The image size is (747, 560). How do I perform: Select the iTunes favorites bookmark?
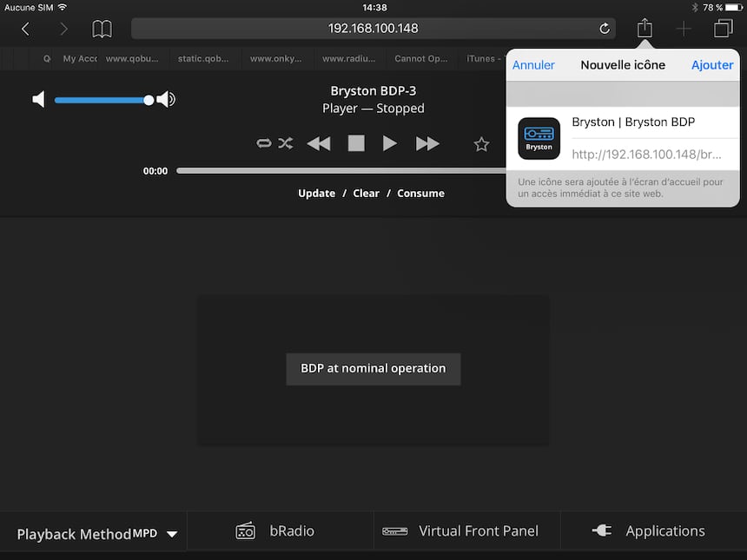482,58
